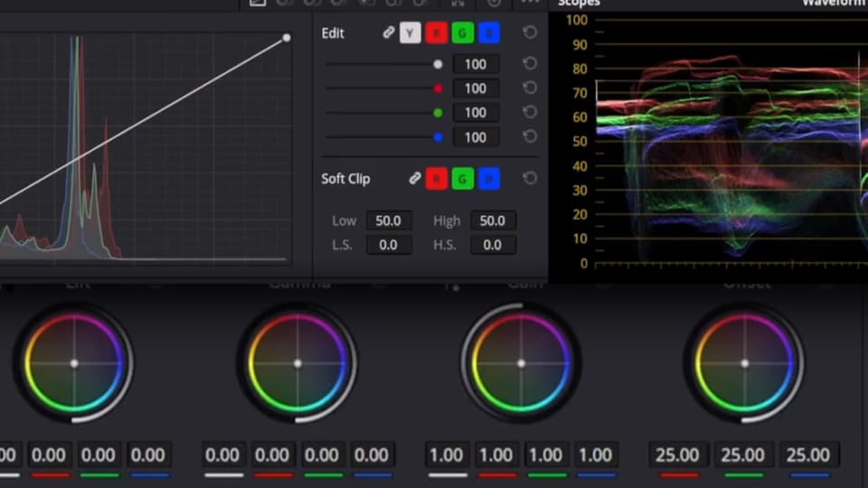Screen dimensions: 868x488
Task: Select the blue channel for Soft Clip
Action: (x=489, y=179)
